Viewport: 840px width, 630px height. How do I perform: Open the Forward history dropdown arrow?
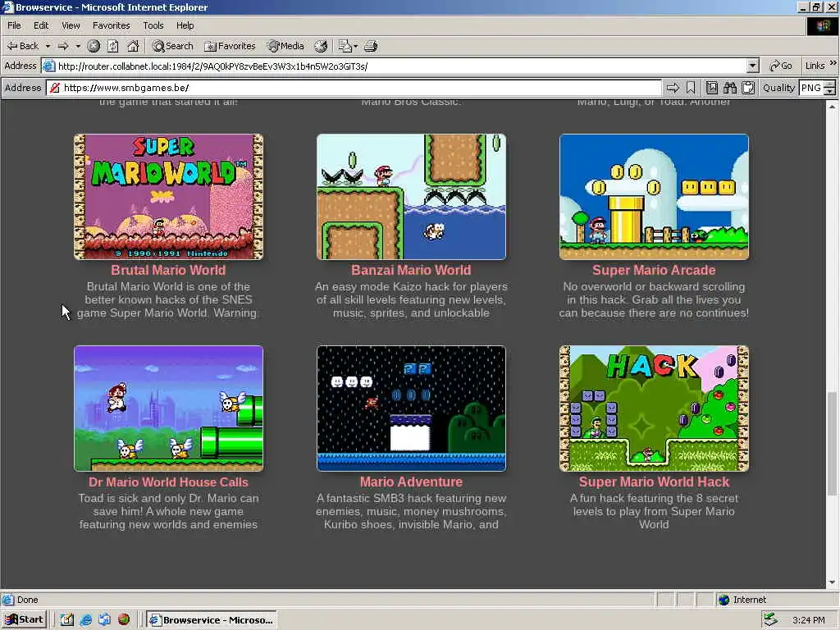click(x=78, y=46)
